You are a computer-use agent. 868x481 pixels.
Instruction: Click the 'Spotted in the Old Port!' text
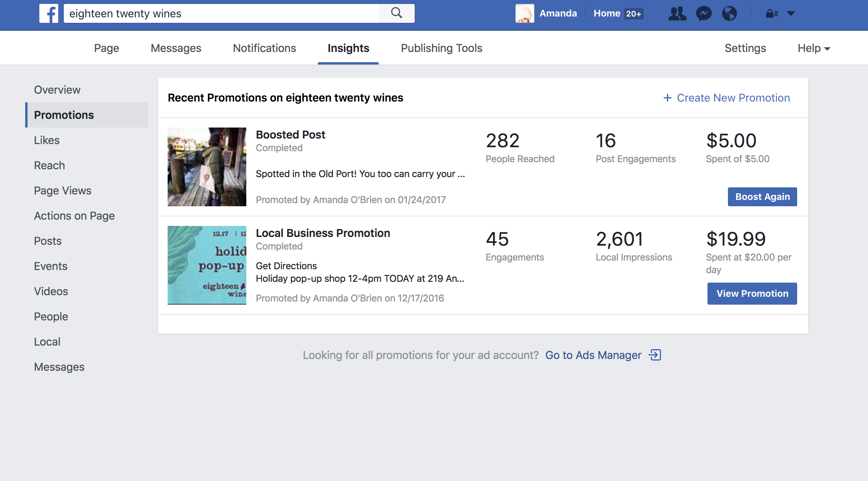[360, 174]
